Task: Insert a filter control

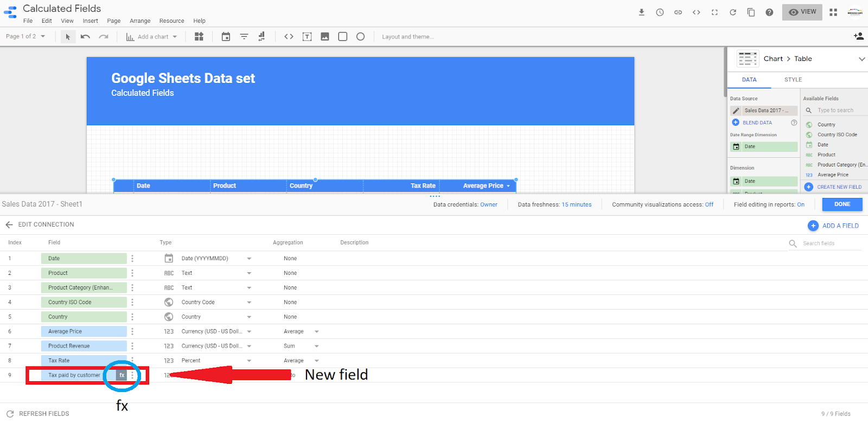Action: (244, 36)
